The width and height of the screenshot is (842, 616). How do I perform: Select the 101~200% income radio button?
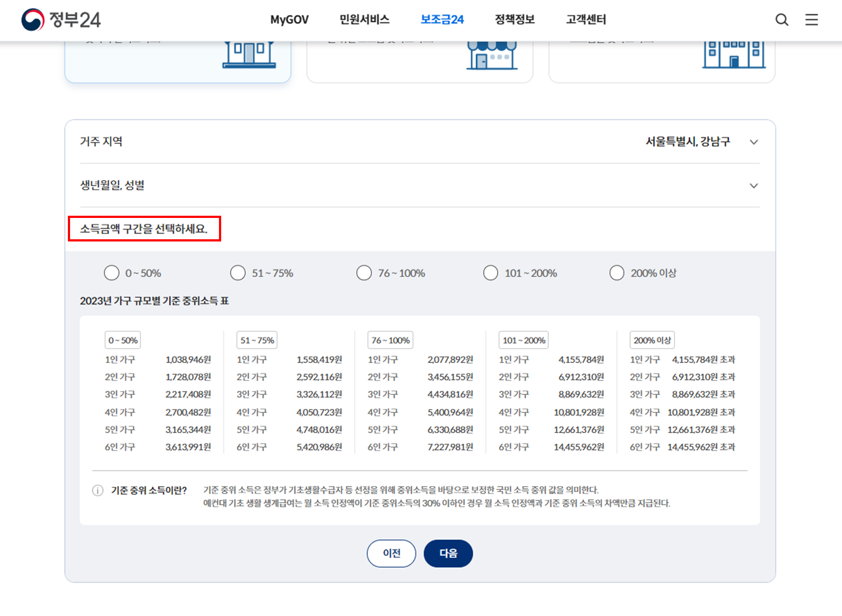point(490,272)
